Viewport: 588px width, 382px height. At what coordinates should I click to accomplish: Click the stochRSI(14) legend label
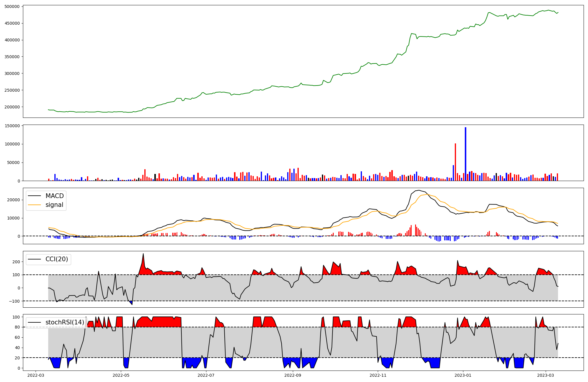65,322
